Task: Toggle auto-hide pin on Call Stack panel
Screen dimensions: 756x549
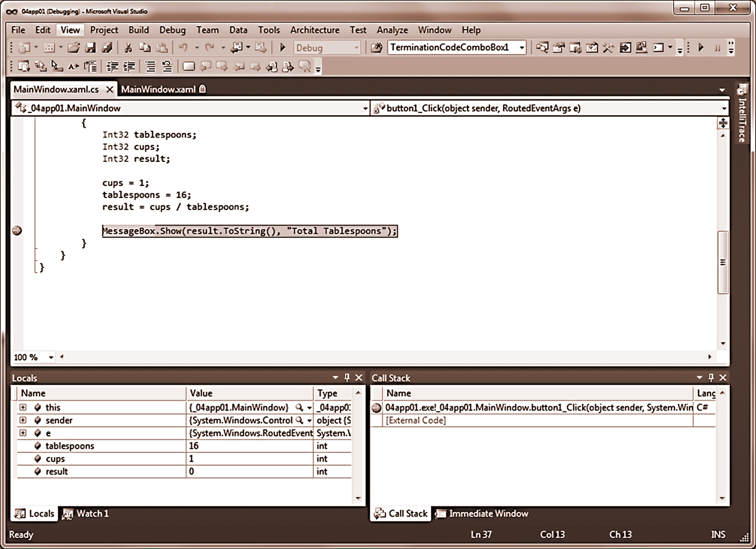Action: pos(711,378)
